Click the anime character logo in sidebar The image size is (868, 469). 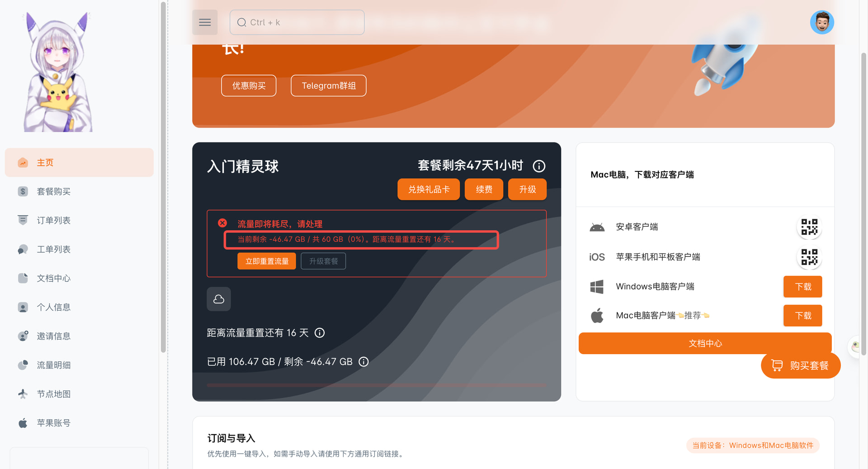58,72
